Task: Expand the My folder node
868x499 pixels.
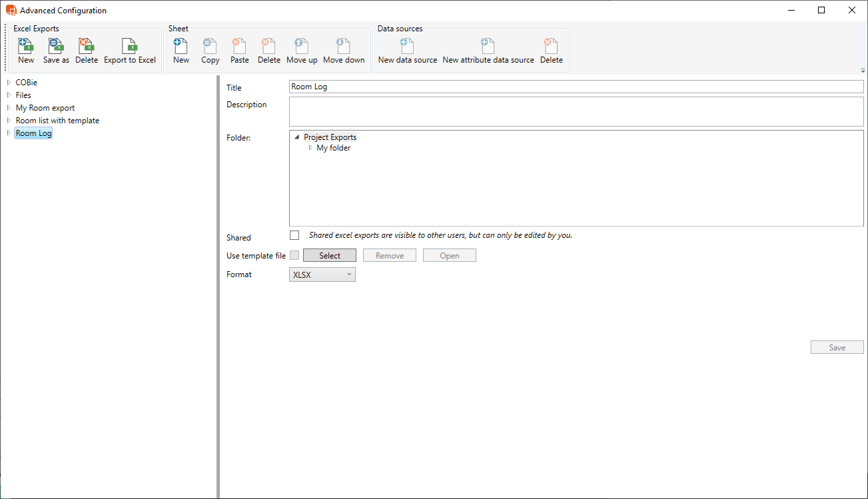Action: point(310,148)
